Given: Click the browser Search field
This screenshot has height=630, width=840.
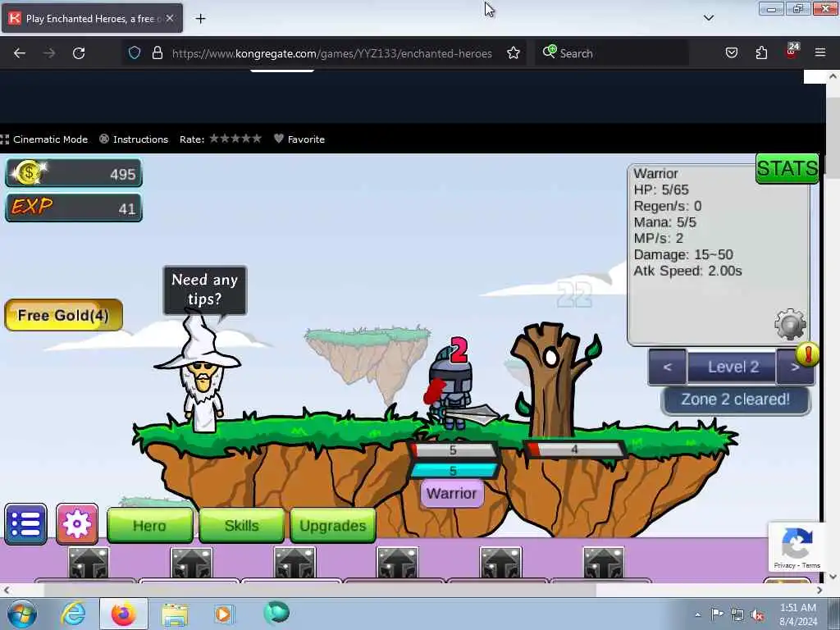Looking at the screenshot, I should coord(612,53).
